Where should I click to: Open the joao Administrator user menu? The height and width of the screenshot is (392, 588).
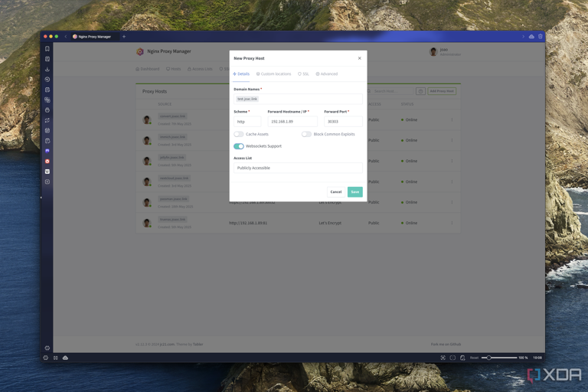(445, 52)
